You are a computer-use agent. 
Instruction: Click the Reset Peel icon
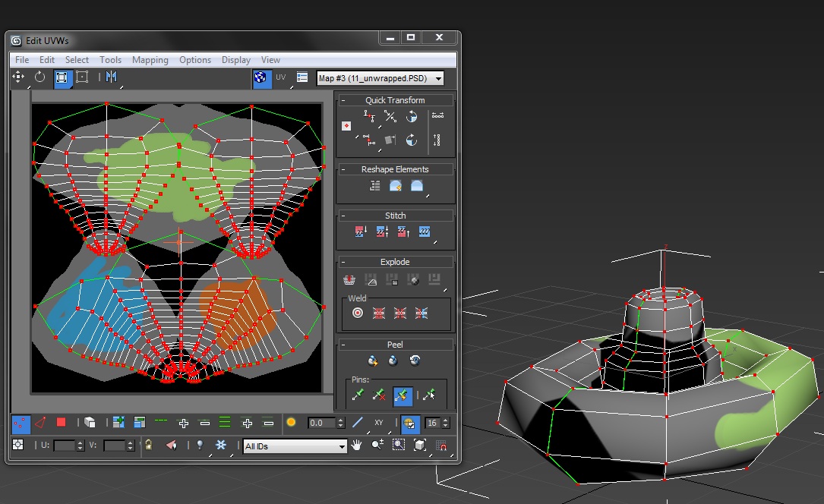[415, 361]
